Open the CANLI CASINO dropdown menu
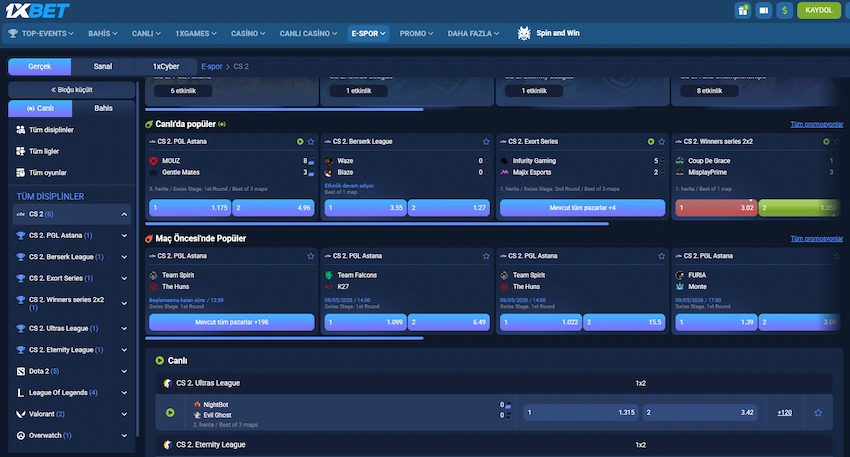 tap(308, 33)
